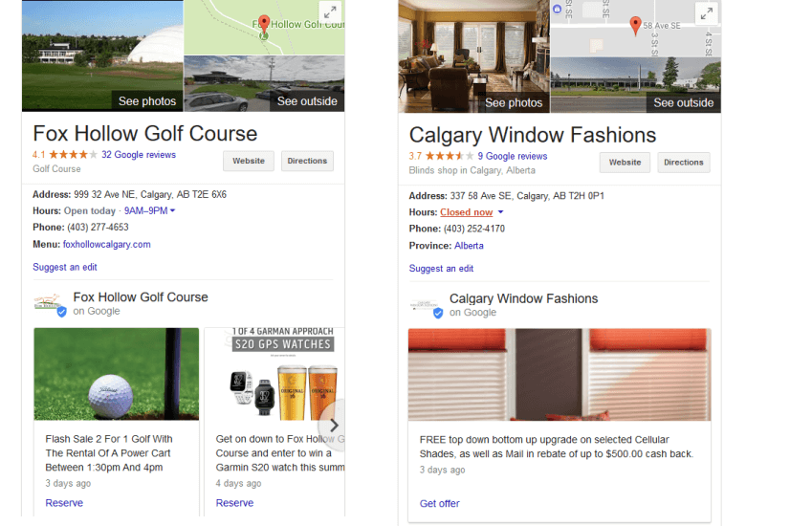Click the red map pin for Fox Hollow
The image size is (812, 526).
point(264,24)
